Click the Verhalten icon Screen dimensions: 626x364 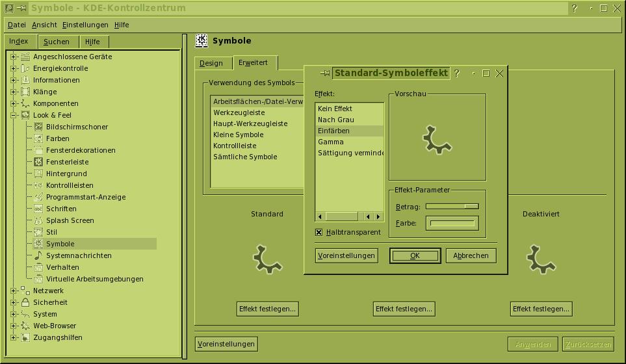38,267
